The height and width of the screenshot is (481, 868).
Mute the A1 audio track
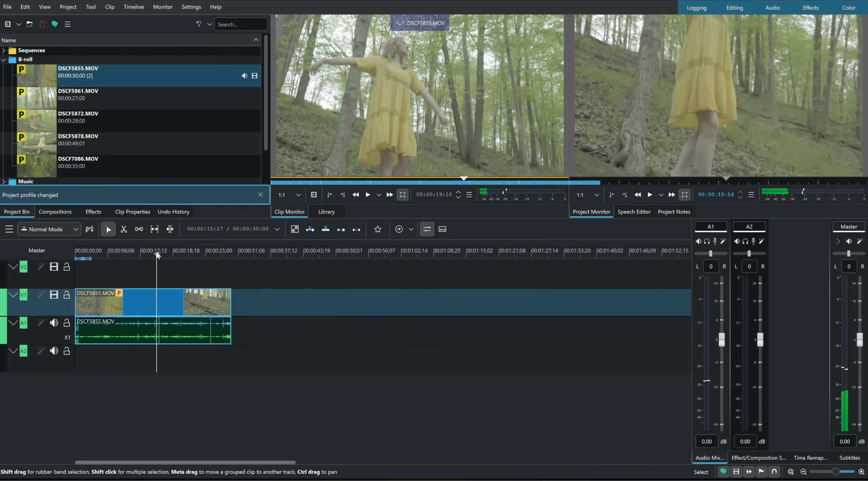(x=54, y=322)
